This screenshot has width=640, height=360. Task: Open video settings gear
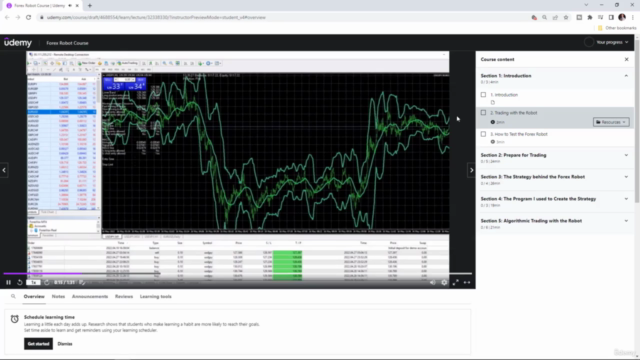(x=444, y=282)
